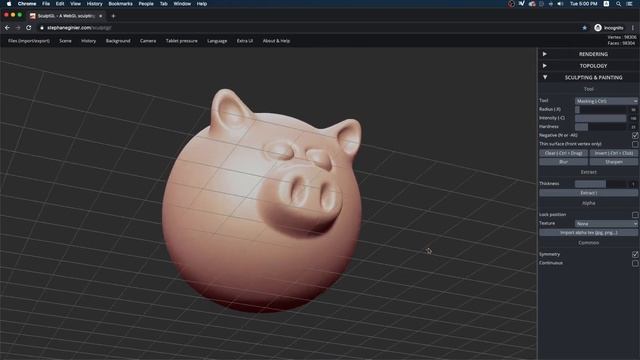Collapse the Sculpting & Painting section
This screenshot has width=640, height=360.
[x=588, y=77]
